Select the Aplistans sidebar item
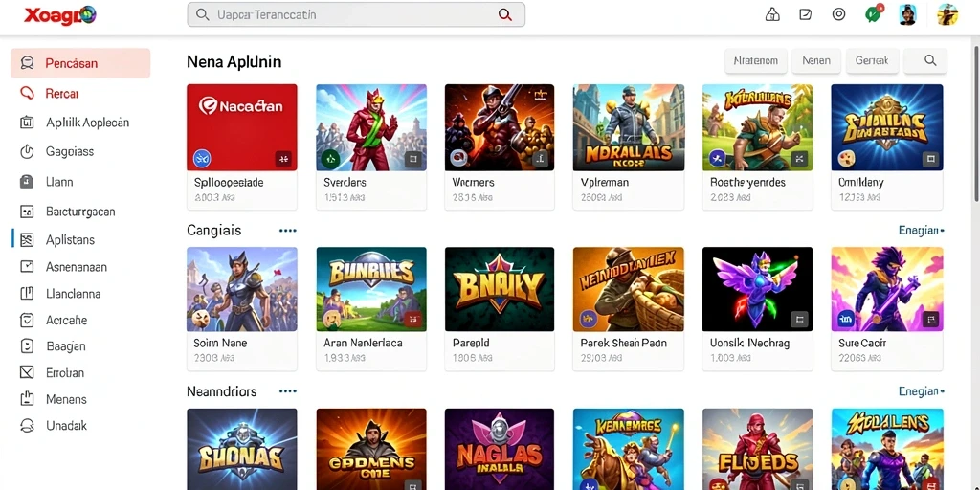Viewport: 980px width, 490px height. click(x=70, y=239)
